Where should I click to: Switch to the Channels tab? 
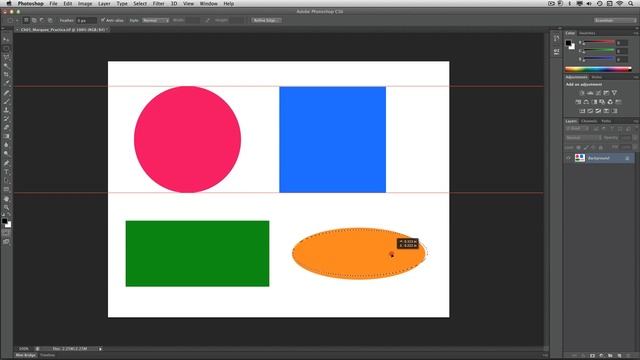point(589,121)
